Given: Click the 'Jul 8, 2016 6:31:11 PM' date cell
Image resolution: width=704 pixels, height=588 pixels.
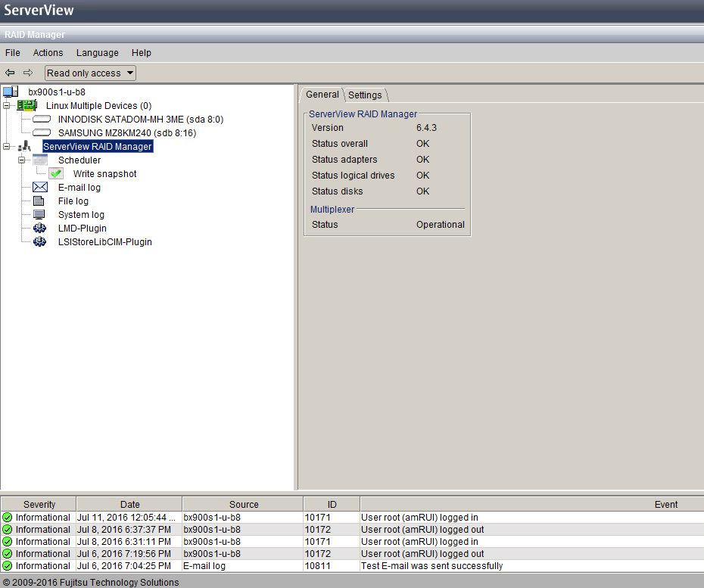Looking at the screenshot, I should (x=129, y=542).
